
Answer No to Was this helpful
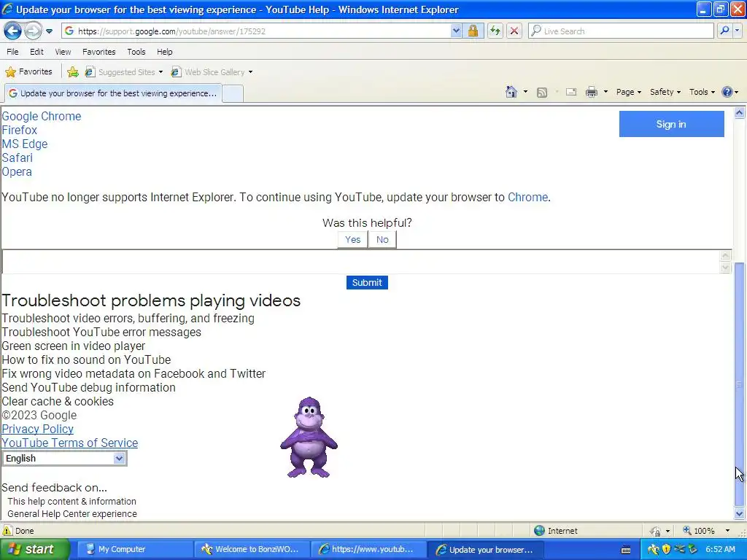[382, 239]
